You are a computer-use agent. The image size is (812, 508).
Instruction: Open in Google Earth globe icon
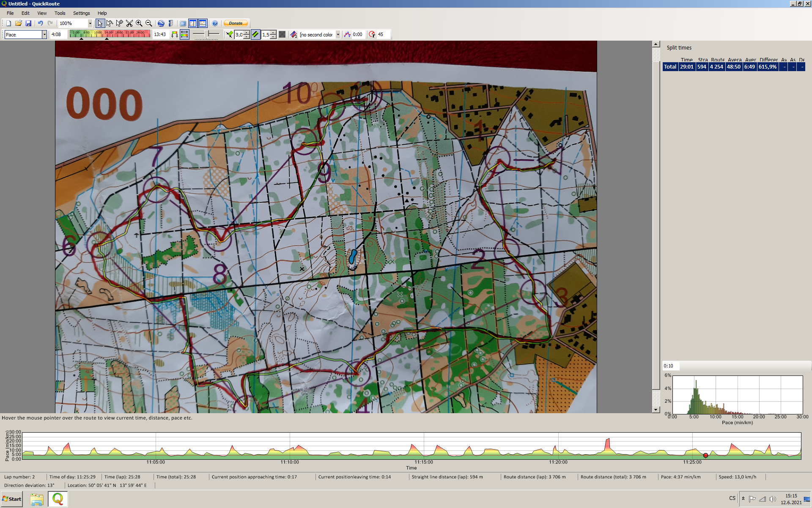tap(161, 23)
